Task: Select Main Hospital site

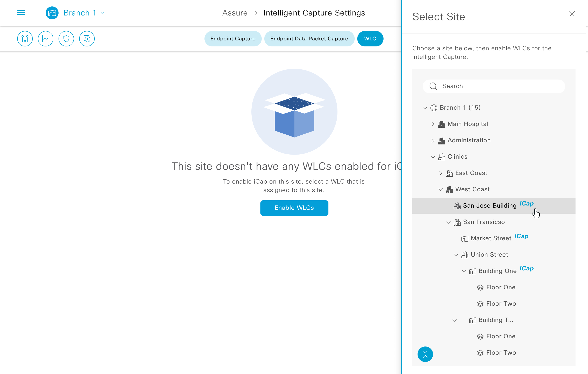Action: tap(468, 124)
